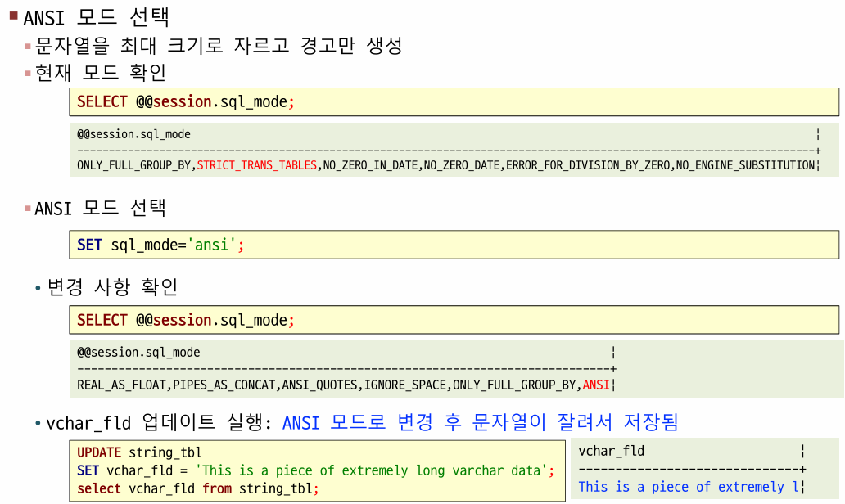
Task: Click the 'UPDATE string_tbl' line
Action: pos(139,452)
